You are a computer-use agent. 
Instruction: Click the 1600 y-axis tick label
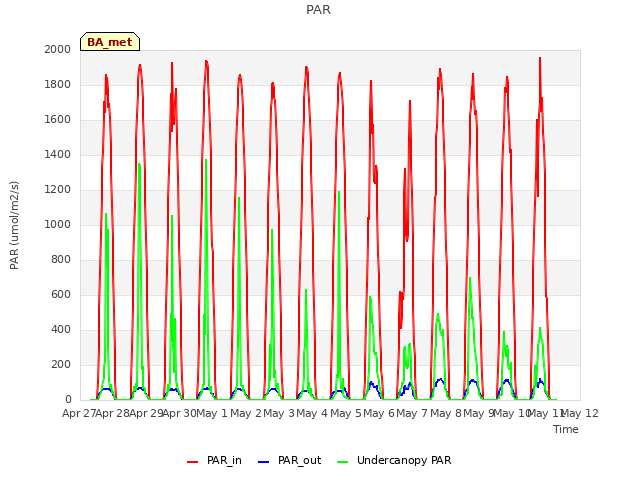(58, 120)
